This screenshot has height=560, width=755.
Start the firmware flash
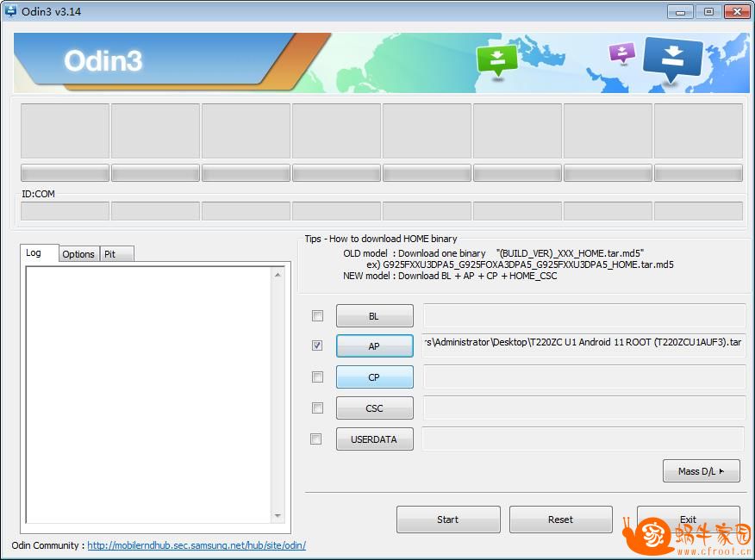point(448,520)
